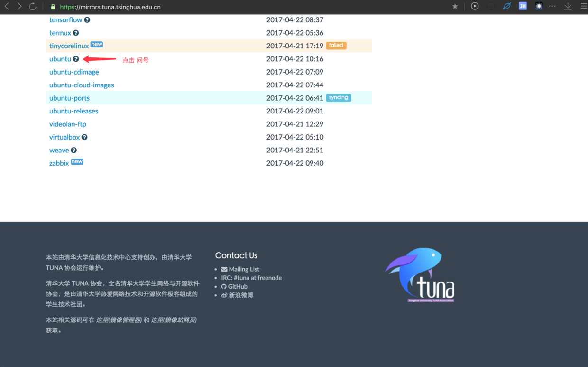Screen dimensions: 588x367
Task: Open the Mailing List contact link
Action: click(240, 269)
